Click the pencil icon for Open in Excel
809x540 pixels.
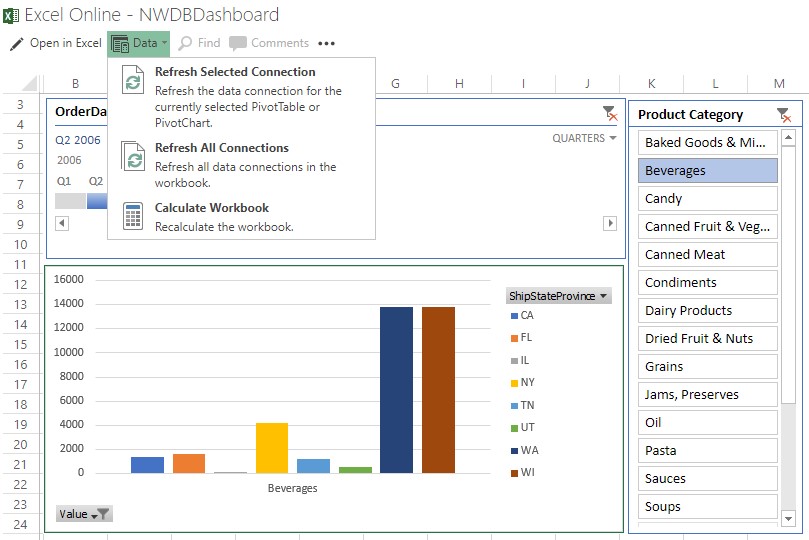pos(17,44)
